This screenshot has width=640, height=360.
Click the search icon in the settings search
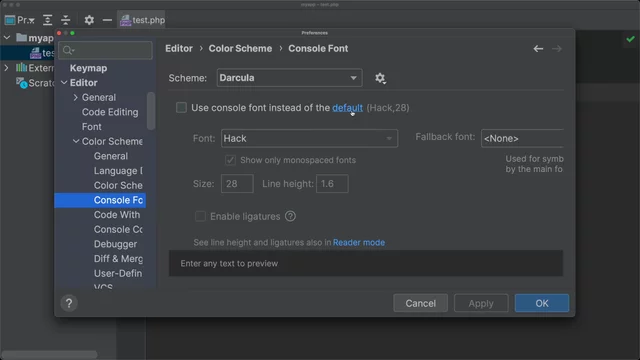68,50
